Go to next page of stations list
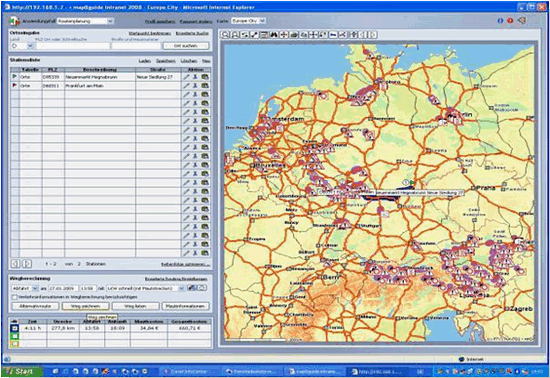This screenshot has width=550, height=378. [x=27, y=264]
